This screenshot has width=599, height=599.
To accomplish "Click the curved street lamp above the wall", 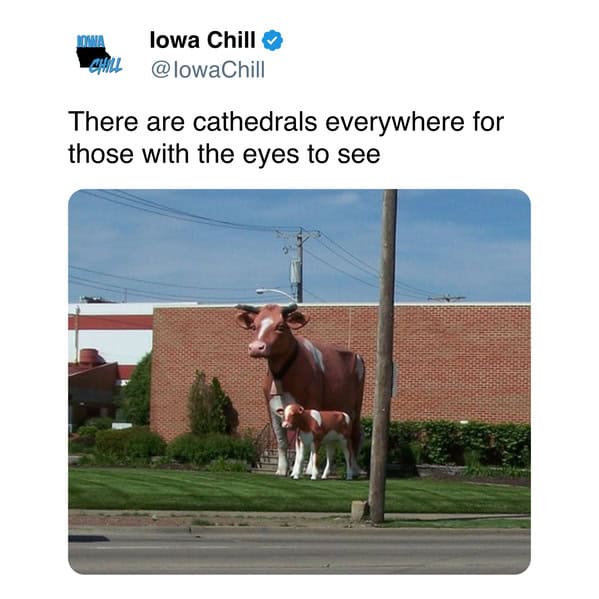I will (x=277, y=294).
